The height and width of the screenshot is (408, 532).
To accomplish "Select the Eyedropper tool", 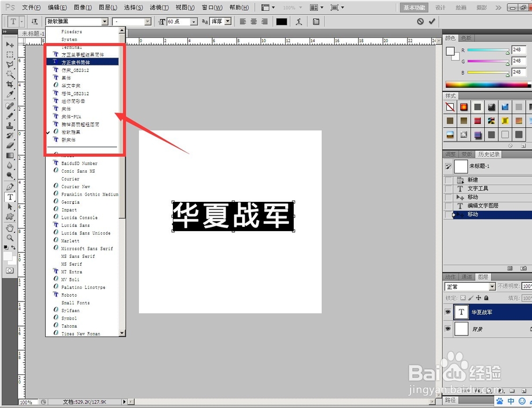I will tap(10, 94).
